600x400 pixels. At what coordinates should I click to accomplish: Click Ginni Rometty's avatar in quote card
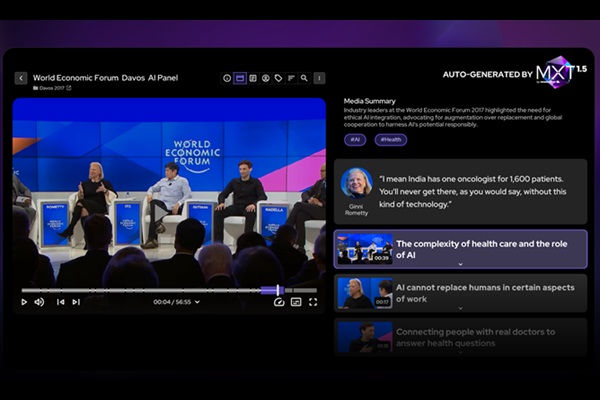coord(357,183)
